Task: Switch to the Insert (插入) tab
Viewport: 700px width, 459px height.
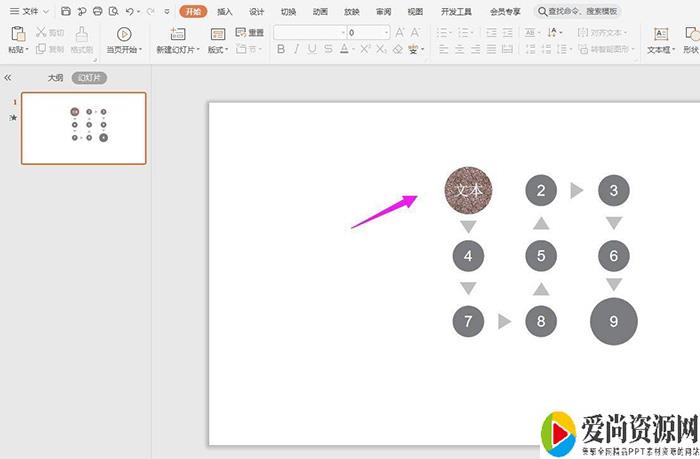Action: click(x=225, y=11)
